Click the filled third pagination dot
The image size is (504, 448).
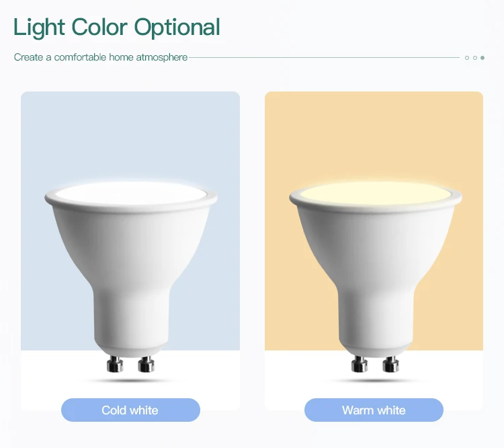point(482,58)
